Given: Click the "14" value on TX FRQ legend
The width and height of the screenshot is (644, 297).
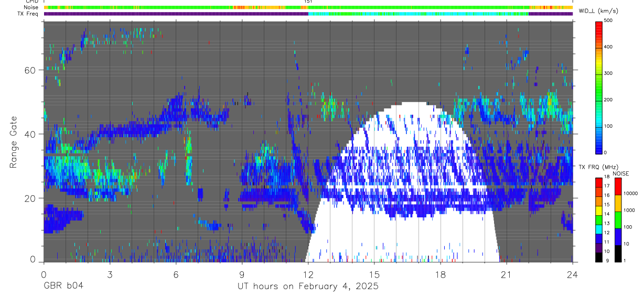Looking at the screenshot, I should tap(607, 214).
